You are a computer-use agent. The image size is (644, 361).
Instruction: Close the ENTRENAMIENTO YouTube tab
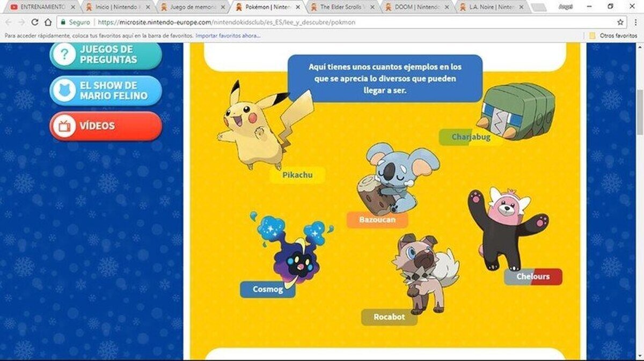72,7
